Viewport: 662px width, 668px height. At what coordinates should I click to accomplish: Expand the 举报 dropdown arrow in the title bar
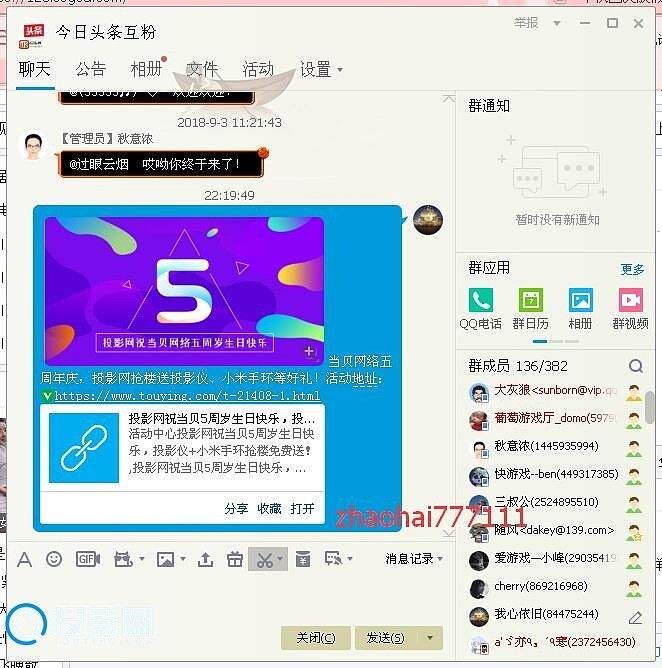point(556,23)
